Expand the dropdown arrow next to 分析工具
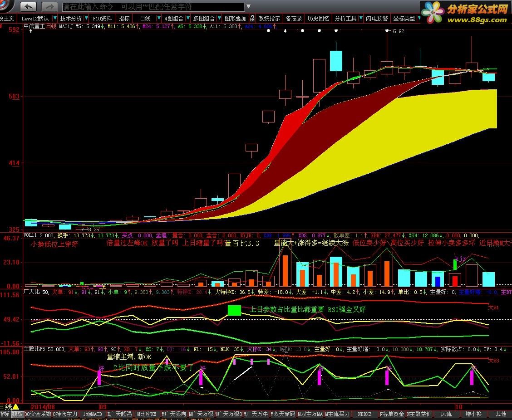 [x=361, y=18]
